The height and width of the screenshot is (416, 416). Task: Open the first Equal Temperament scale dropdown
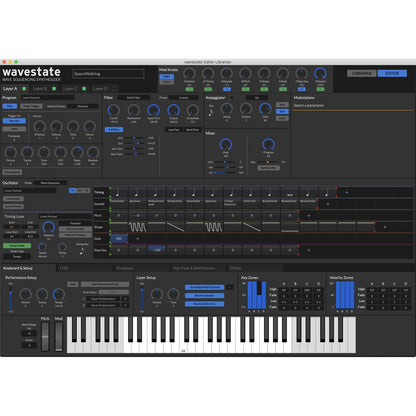[103, 299]
